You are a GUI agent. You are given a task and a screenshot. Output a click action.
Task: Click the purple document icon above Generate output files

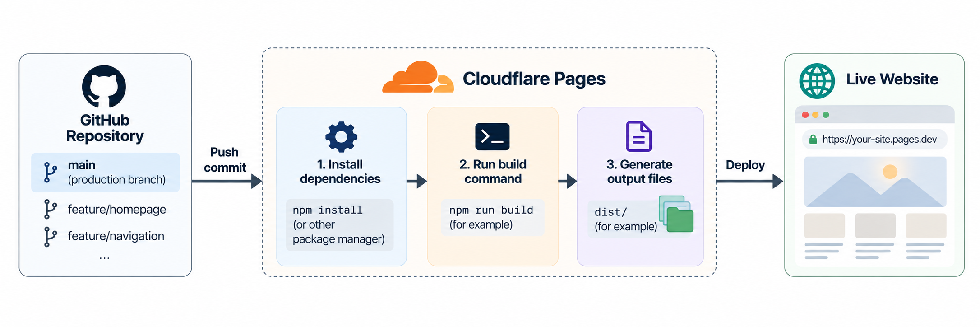tap(639, 136)
